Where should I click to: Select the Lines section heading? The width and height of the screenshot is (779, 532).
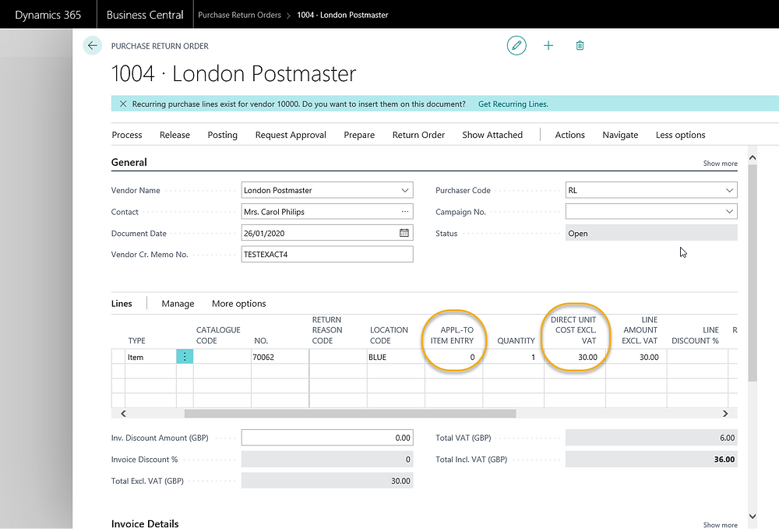(122, 304)
